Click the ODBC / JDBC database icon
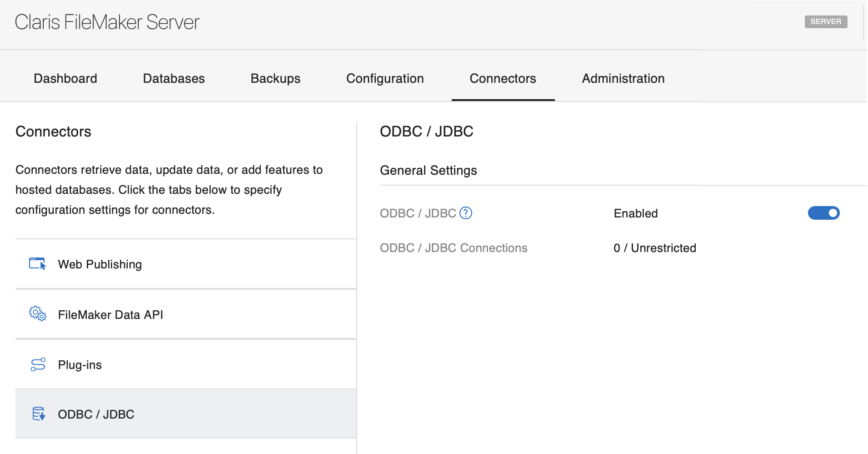 tap(39, 414)
